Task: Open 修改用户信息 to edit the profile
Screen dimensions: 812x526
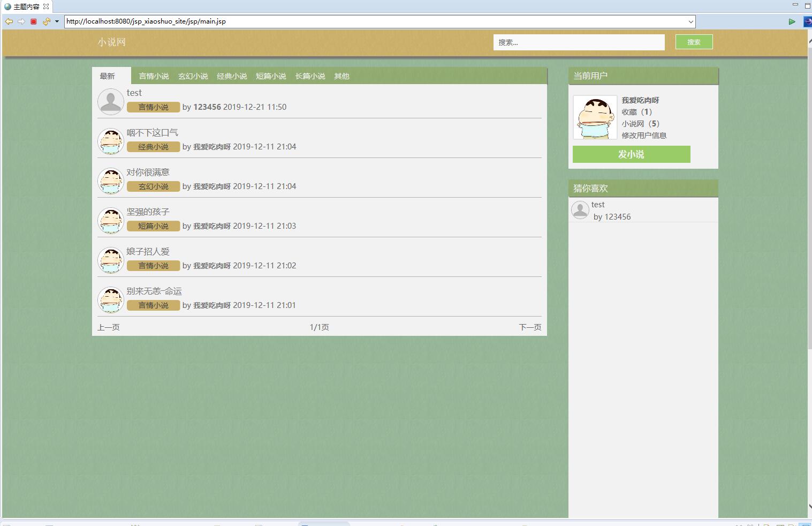Action: click(644, 136)
